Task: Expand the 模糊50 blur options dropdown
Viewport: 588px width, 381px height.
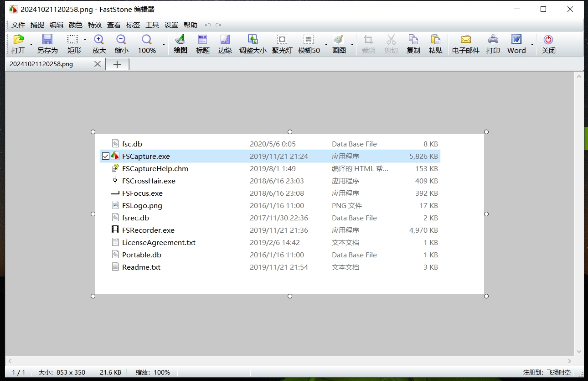Action: tap(326, 44)
